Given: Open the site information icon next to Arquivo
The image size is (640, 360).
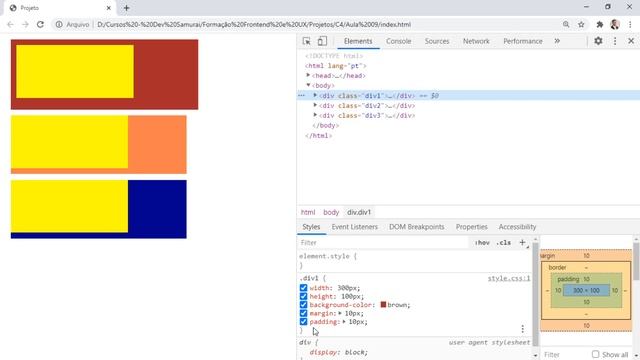Looking at the screenshot, I should 59,24.
